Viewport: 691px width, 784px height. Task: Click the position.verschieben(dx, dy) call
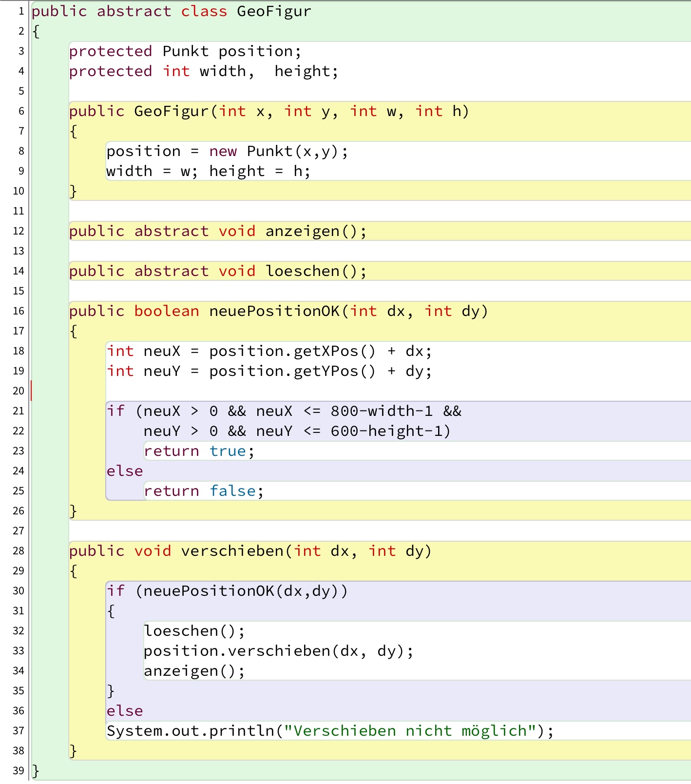click(278, 651)
